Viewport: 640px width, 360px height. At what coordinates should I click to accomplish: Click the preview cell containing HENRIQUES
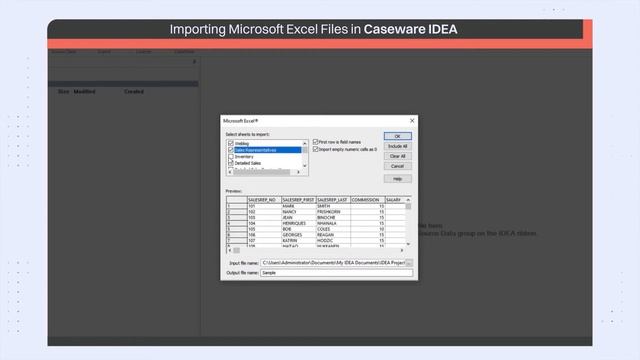299,223
